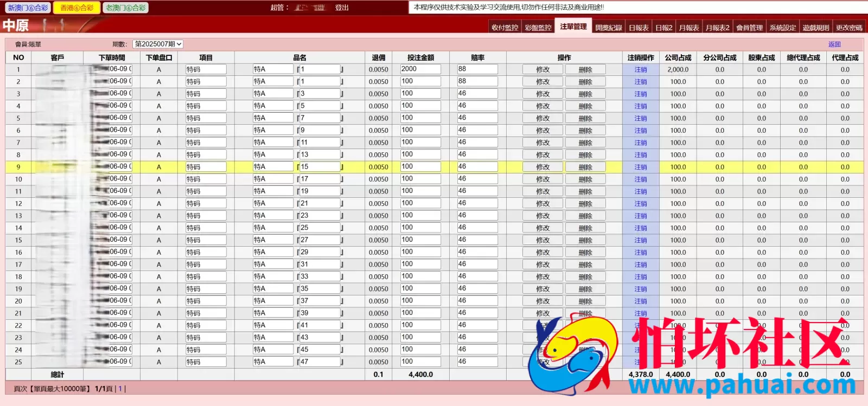Viewport: 868px width, 406px height.
Task: Focus 品名 number field showing 47
Action: (x=320, y=362)
